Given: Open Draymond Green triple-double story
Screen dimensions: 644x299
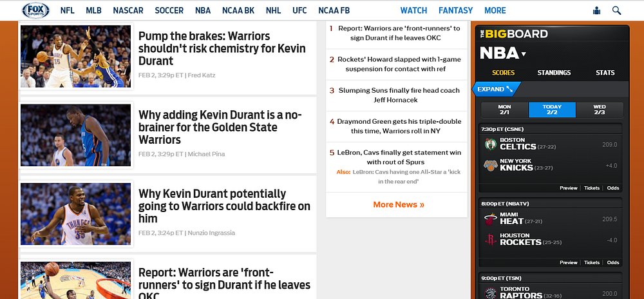Looking at the screenshot, I should pyautogui.click(x=399, y=126).
